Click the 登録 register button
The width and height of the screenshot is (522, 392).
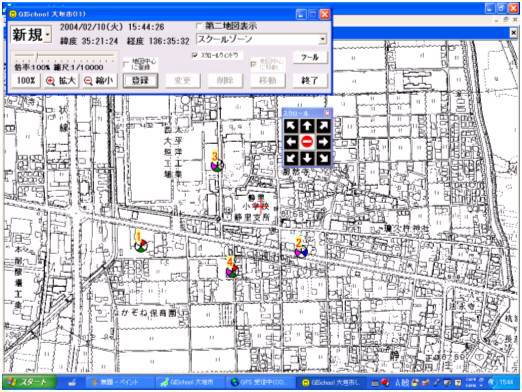[x=140, y=81]
